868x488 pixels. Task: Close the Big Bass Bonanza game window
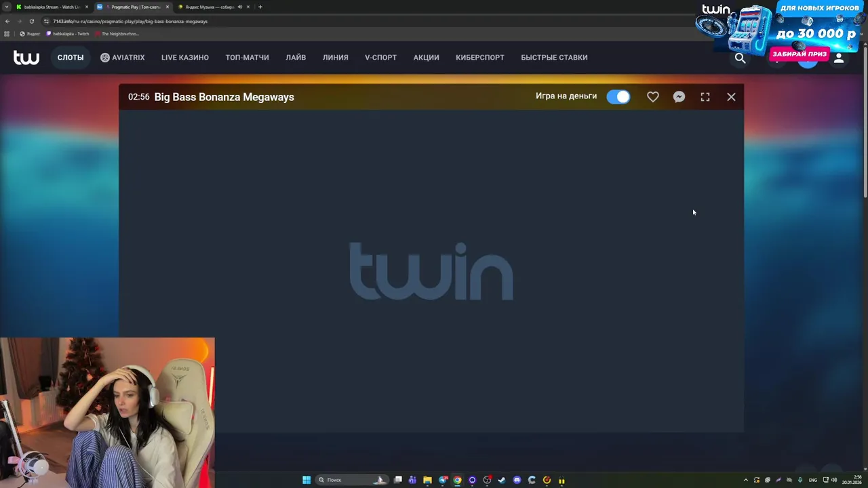[x=731, y=97]
